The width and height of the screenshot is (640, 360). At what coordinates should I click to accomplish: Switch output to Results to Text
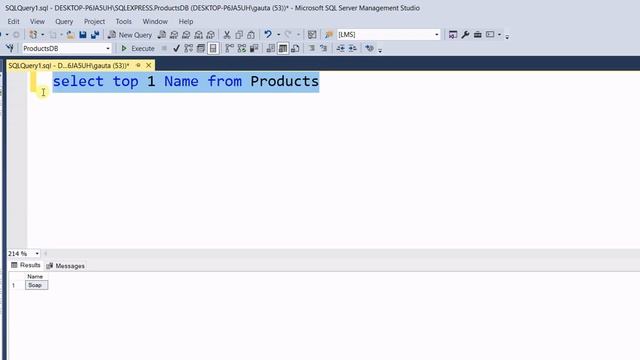[271, 48]
